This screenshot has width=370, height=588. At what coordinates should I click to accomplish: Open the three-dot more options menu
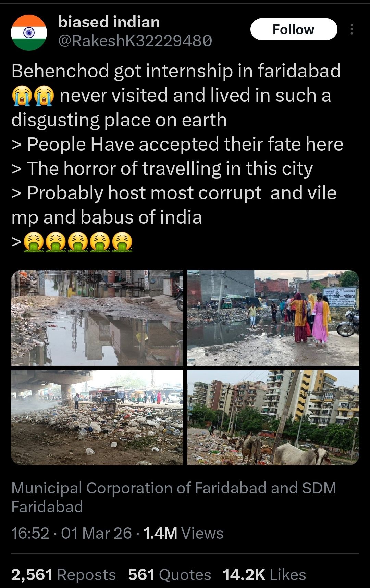[351, 29]
